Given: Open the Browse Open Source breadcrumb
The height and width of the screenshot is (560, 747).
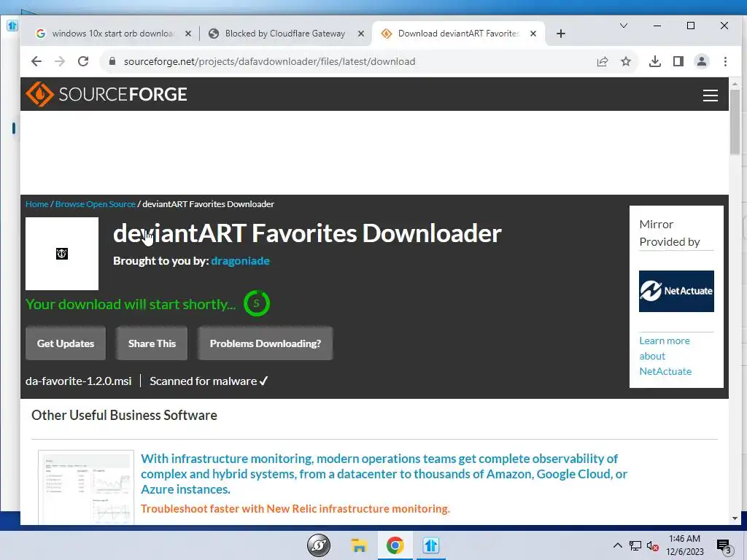Looking at the screenshot, I should [x=96, y=204].
